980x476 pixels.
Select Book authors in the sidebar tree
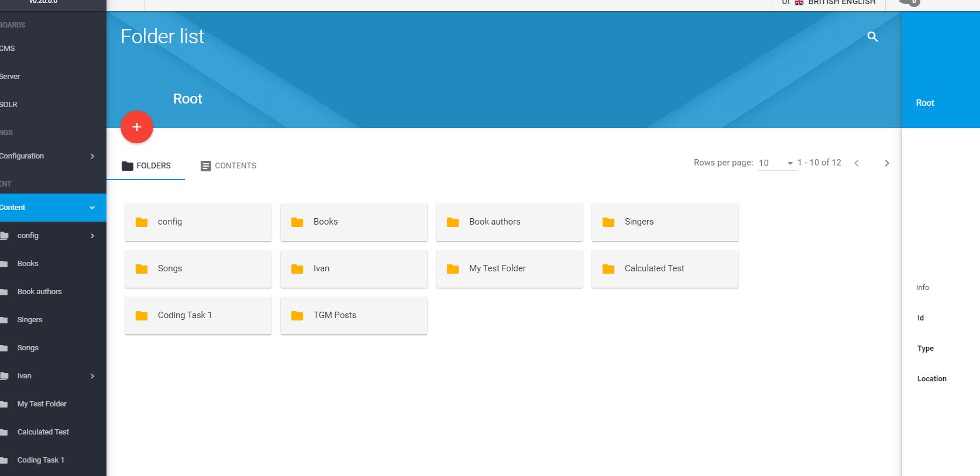pyautogui.click(x=53, y=292)
